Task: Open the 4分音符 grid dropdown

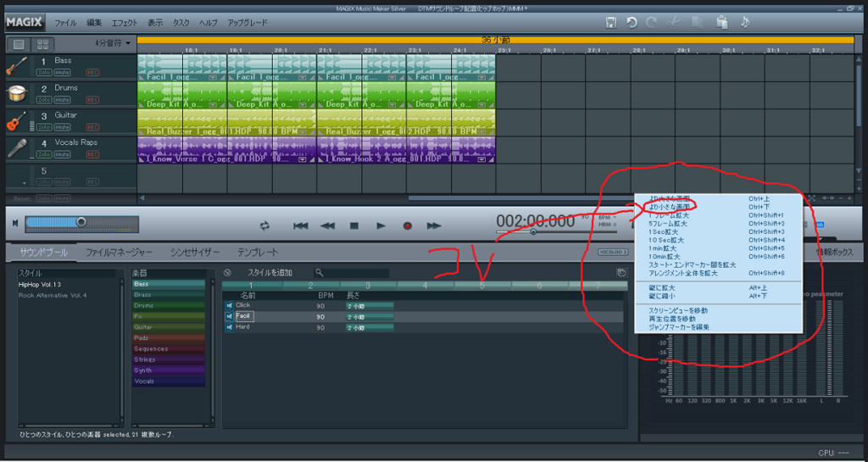Action: (x=113, y=43)
